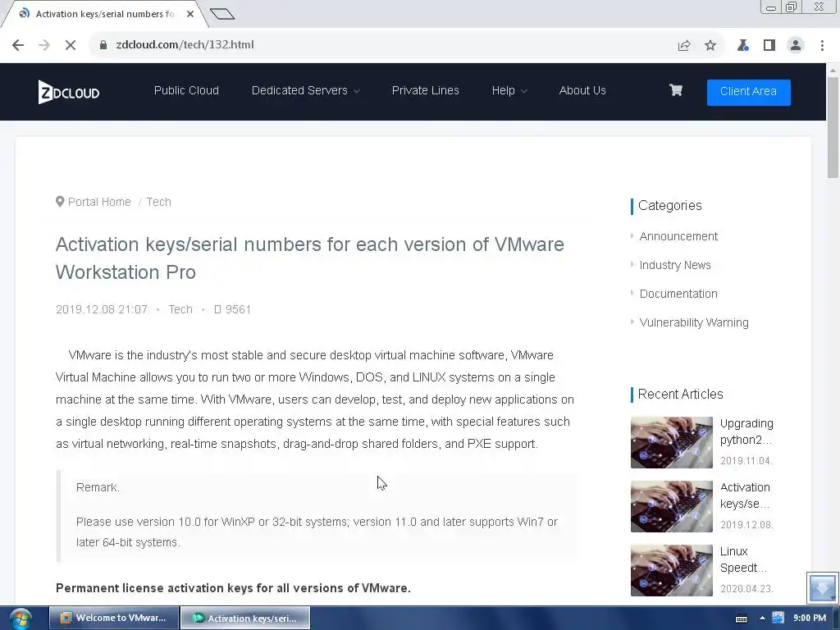Open the Upgrading python2 article title
The width and height of the screenshot is (840, 630).
(746, 431)
